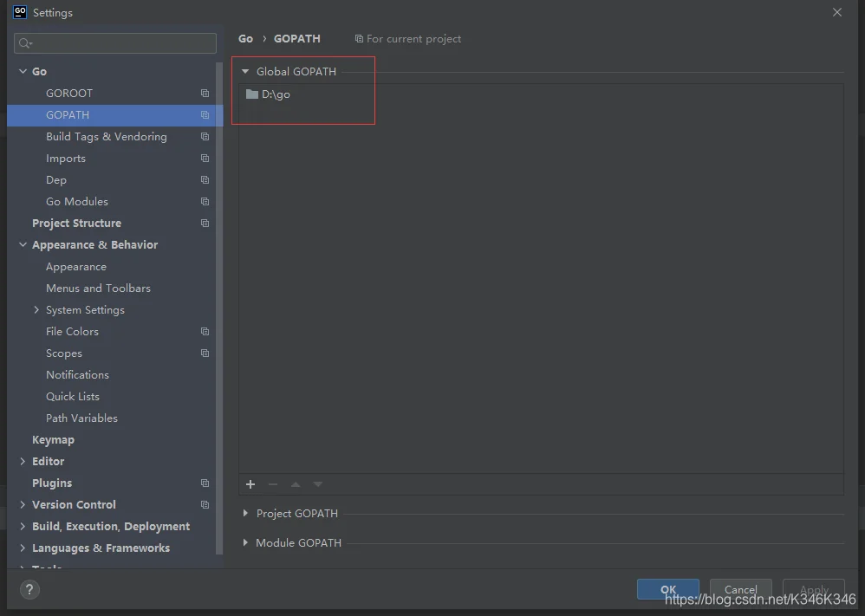This screenshot has height=616, width=865.
Task: Click the move up arrow icon
Action: click(x=296, y=484)
